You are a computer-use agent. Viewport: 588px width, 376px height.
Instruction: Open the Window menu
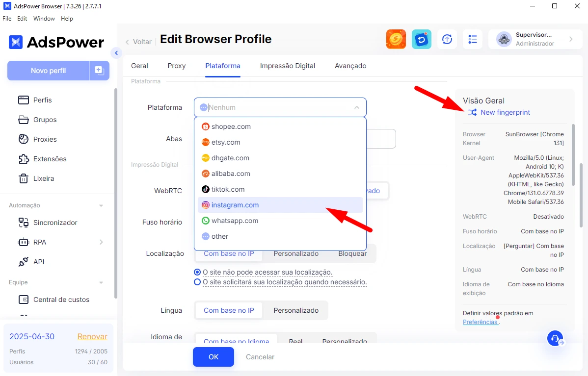click(x=44, y=18)
